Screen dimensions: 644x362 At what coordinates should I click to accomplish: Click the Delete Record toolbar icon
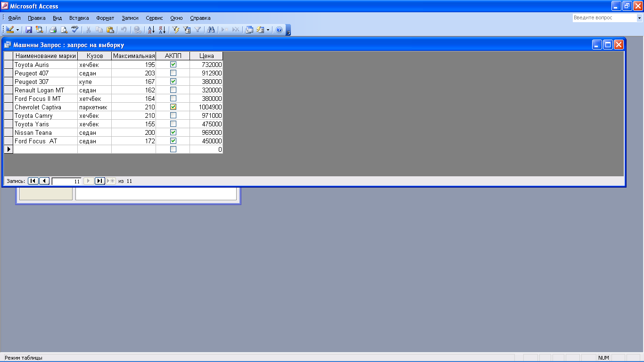236,30
